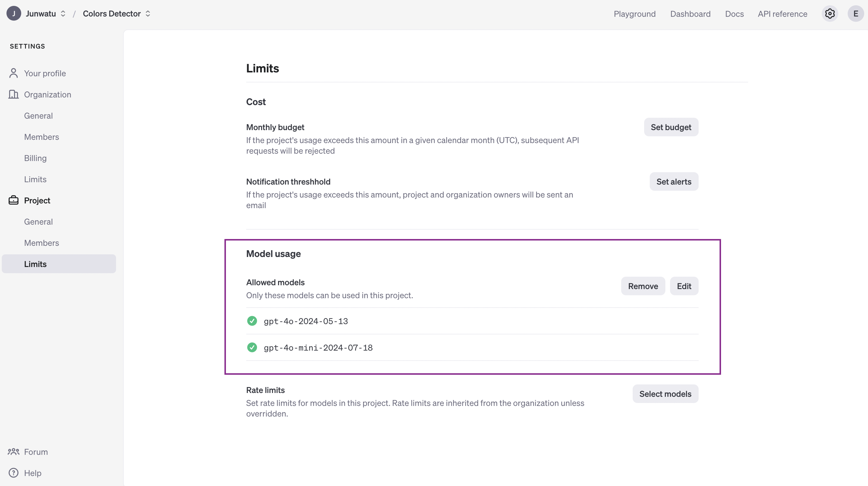Click the Your profile person icon
Image resolution: width=868 pixels, height=486 pixels.
coord(14,73)
